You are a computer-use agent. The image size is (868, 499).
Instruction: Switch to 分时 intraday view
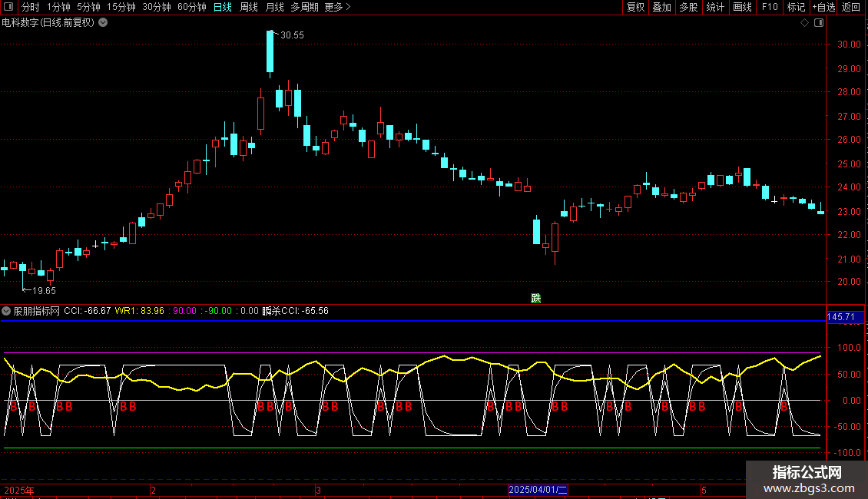tap(30, 8)
